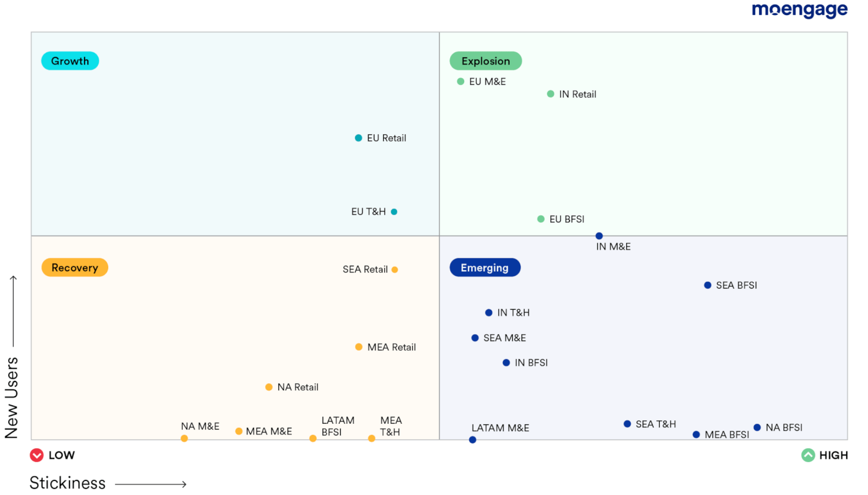Select the SEA BFSI data point
868x495 pixels.
pyautogui.click(x=707, y=285)
